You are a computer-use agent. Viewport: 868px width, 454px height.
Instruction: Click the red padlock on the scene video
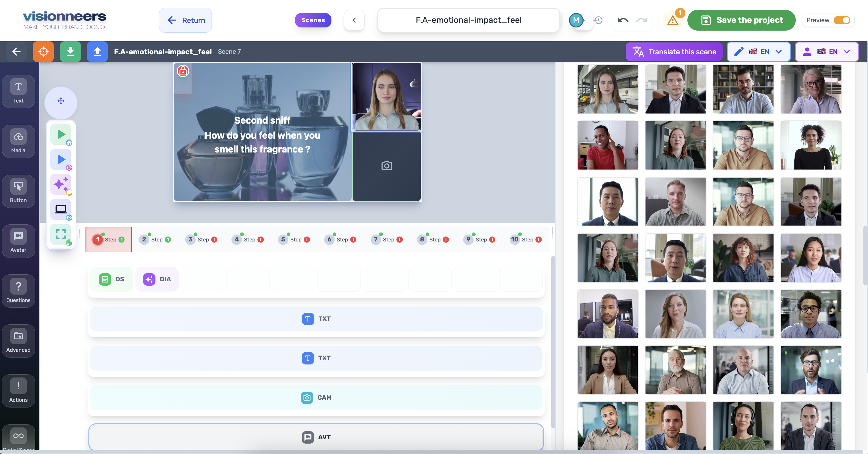(x=183, y=71)
